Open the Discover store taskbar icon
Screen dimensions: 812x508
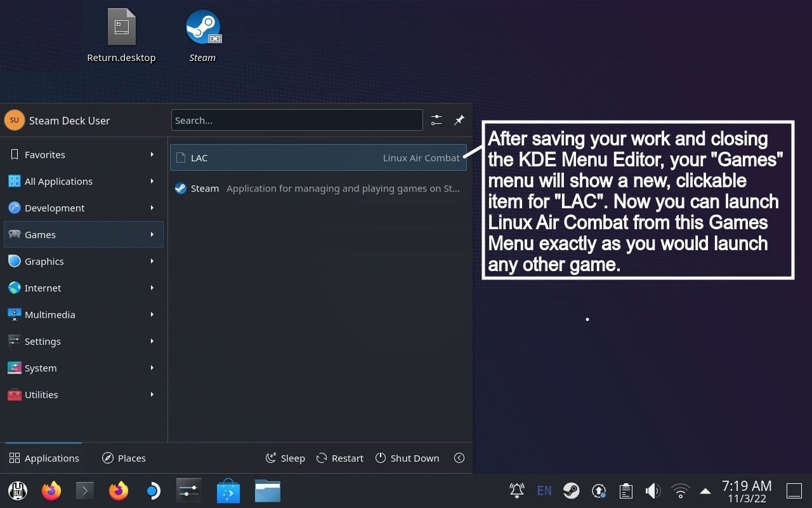tap(228, 491)
